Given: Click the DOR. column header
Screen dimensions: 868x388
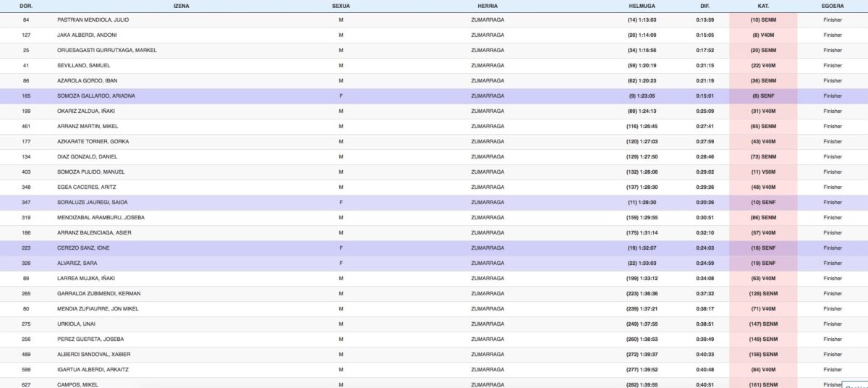Looking at the screenshot, I should 26,6.
